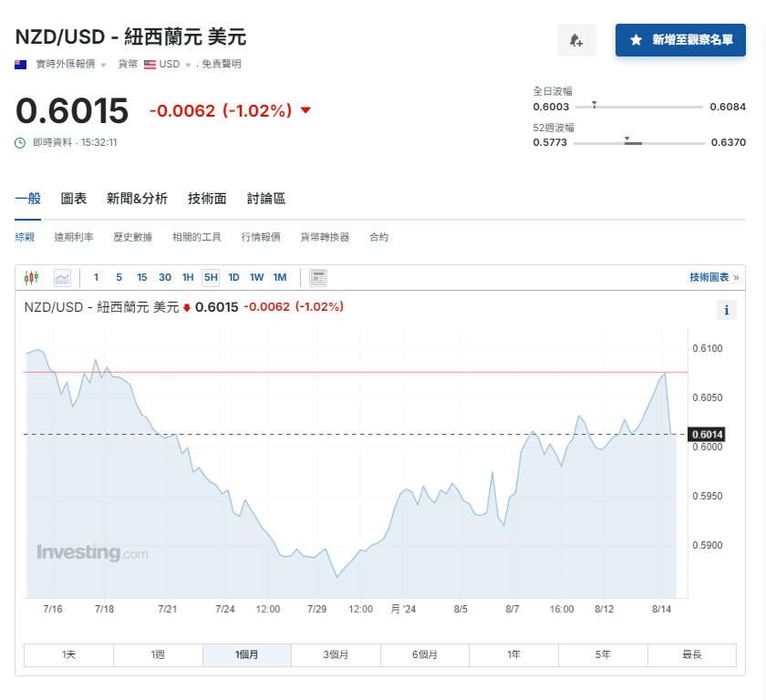The width and height of the screenshot is (766, 700).
Task: Open the chart news panel icon
Action: (x=318, y=277)
